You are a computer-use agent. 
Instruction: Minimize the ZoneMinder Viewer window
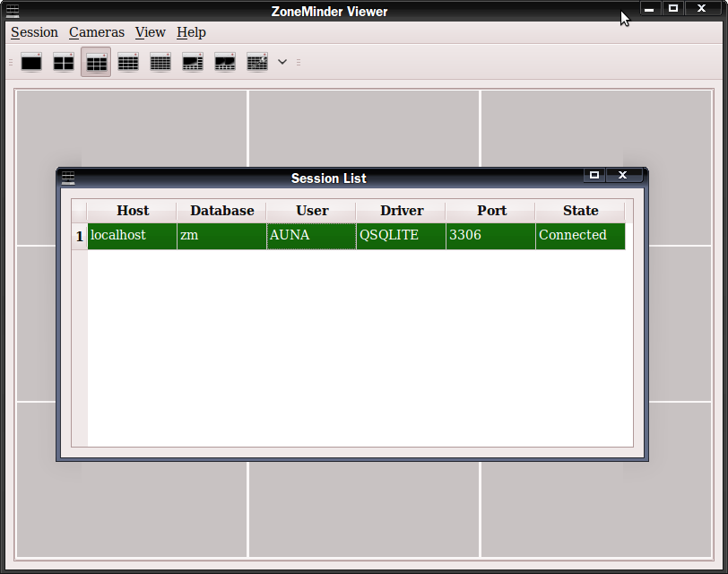pyautogui.click(x=649, y=9)
